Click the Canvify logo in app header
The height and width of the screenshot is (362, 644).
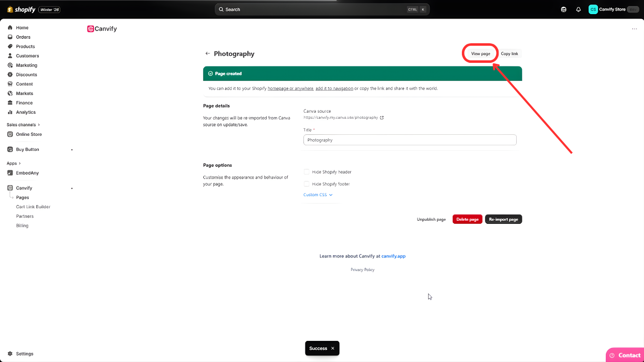tap(102, 29)
